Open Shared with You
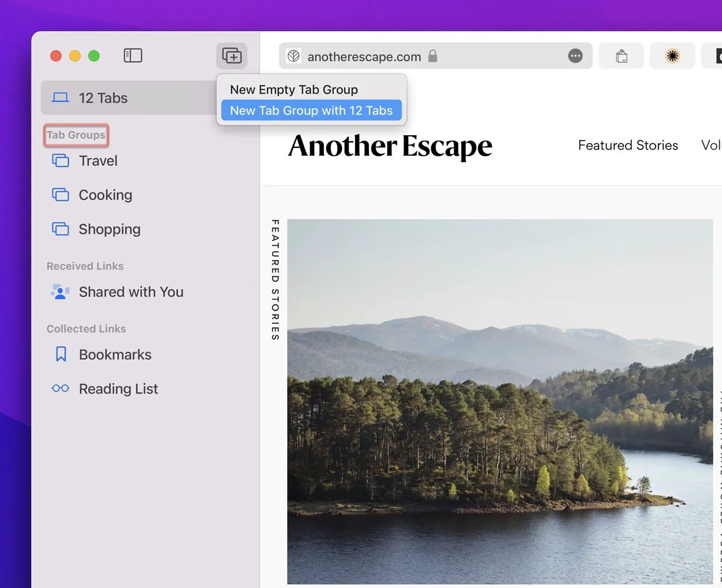The width and height of the screenshot is (722, 588). [130, 292]
